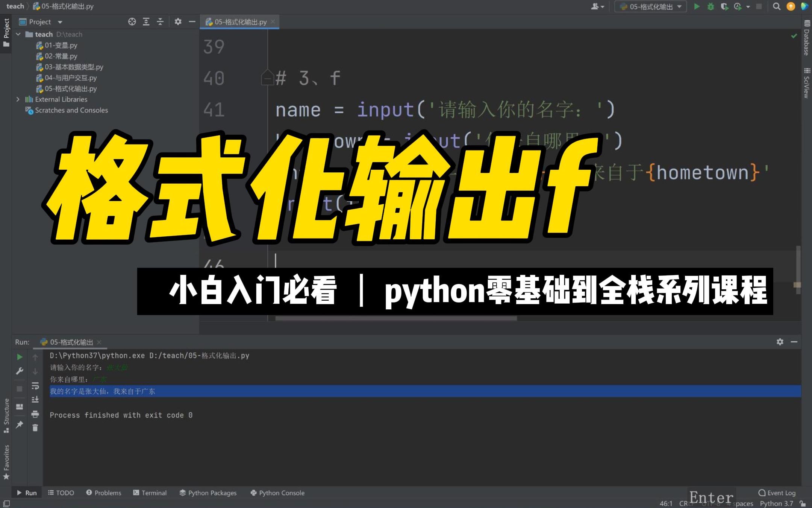Open file 03-基本数据类型.py in project tree

click(x=74, y=67)
